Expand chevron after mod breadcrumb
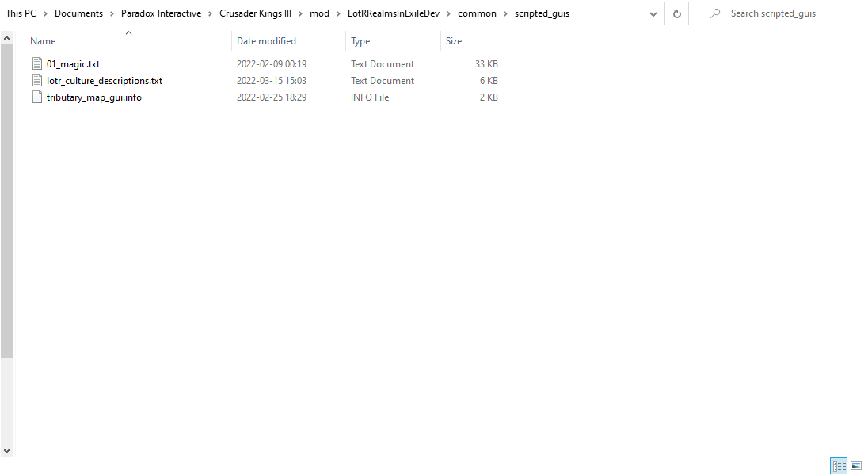The height and width of the screenshot is (474, 868). click(x=338, y=13)
